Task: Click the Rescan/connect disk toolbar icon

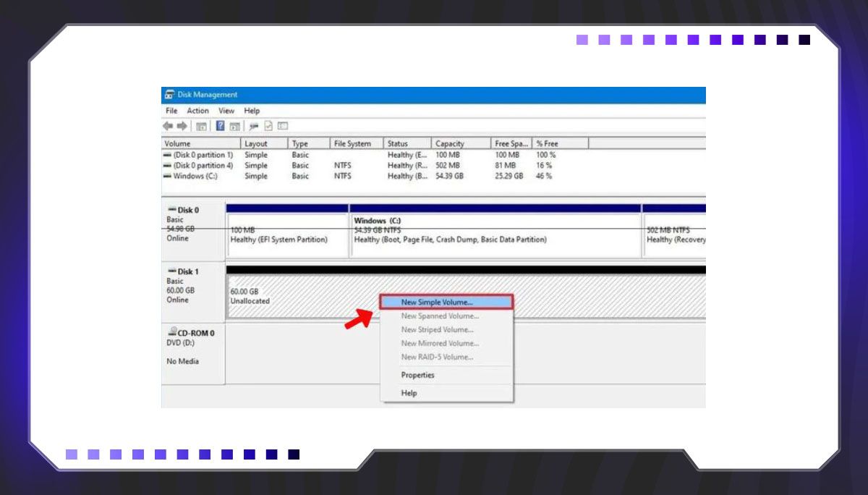Action: click(253, 126)
